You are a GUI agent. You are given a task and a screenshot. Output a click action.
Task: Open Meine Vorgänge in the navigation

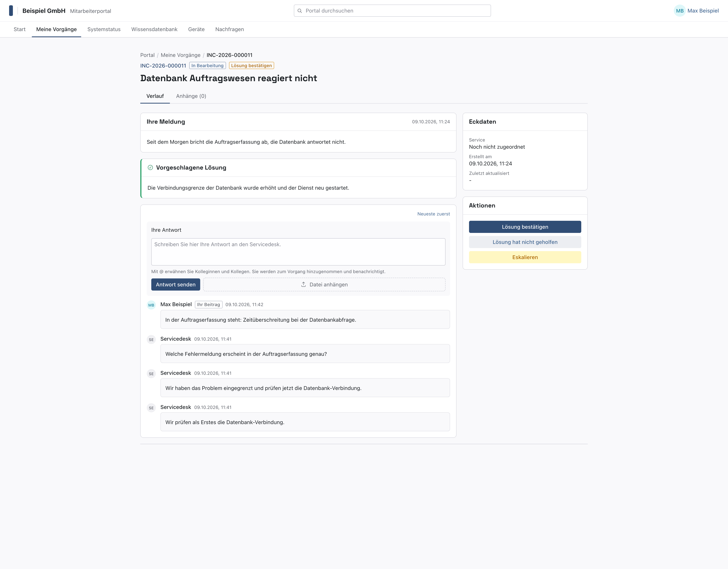[56, 29]
